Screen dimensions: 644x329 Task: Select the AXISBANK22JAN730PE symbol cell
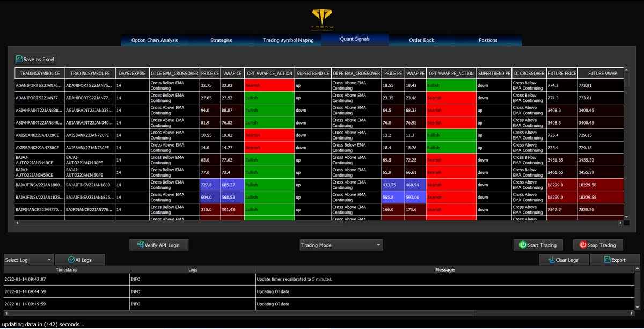[x=90, y=147]
